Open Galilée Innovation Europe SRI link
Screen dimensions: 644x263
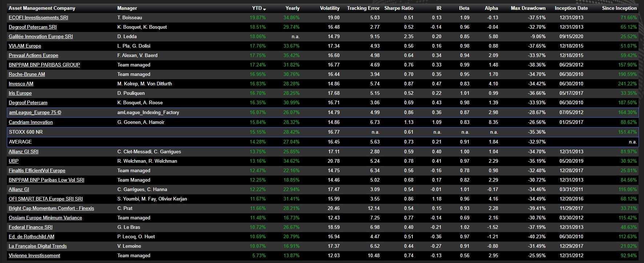tap(41, 36)
